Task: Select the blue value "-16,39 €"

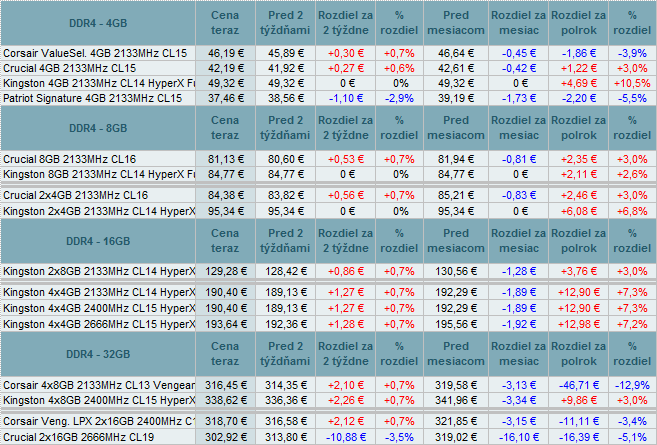Action: [x=579, y=437]
